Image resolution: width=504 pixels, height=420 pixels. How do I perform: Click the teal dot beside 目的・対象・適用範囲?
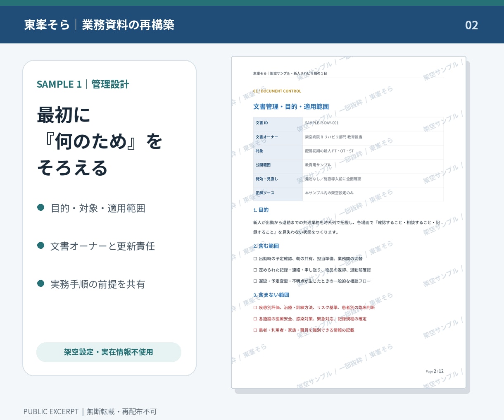40,207
